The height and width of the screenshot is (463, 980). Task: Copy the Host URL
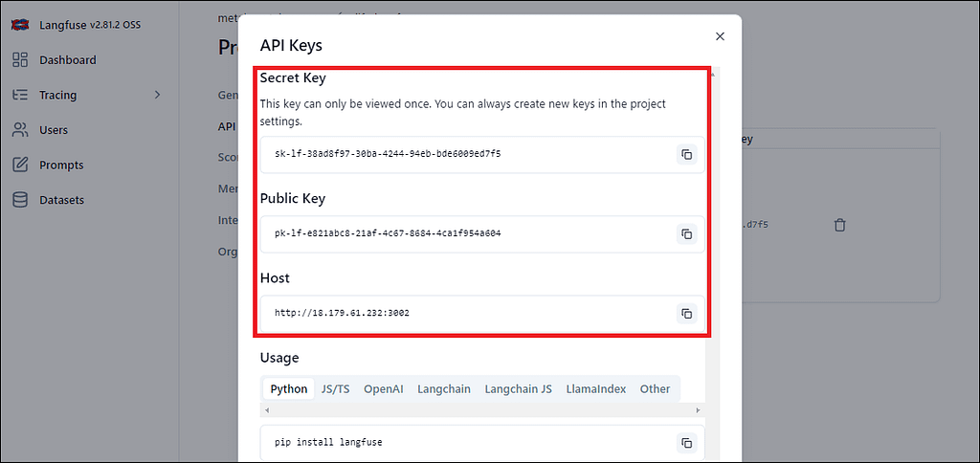point(686,313)
